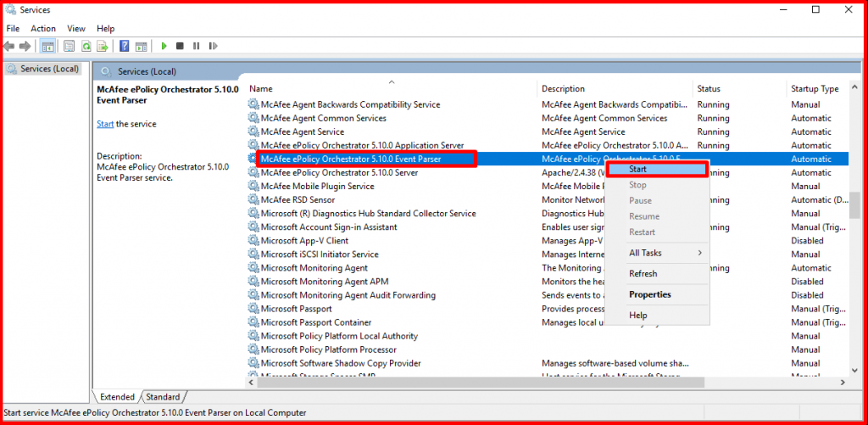Open Properties from the toolbar icon
The height and width of the screenshot is (425, 868).
click(x=70, y=46)
